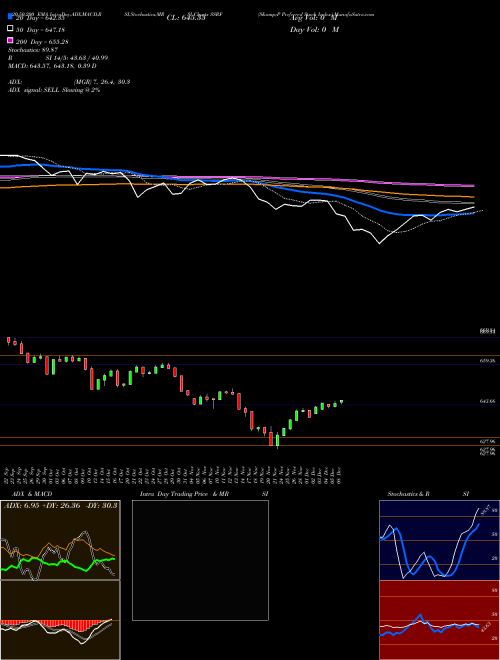
Task: Click the last green candlestick on chart
Action: point(341,402)
